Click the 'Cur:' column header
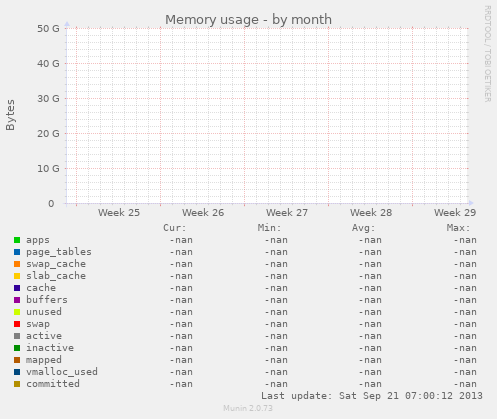497x419 pixels. coord(175,228)
